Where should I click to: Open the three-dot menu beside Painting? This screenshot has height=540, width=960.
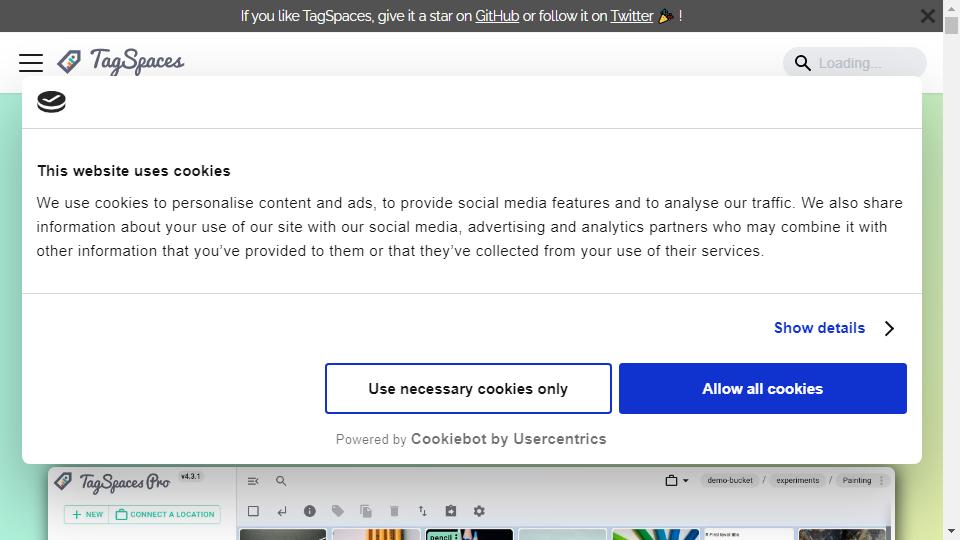[882, 481]
